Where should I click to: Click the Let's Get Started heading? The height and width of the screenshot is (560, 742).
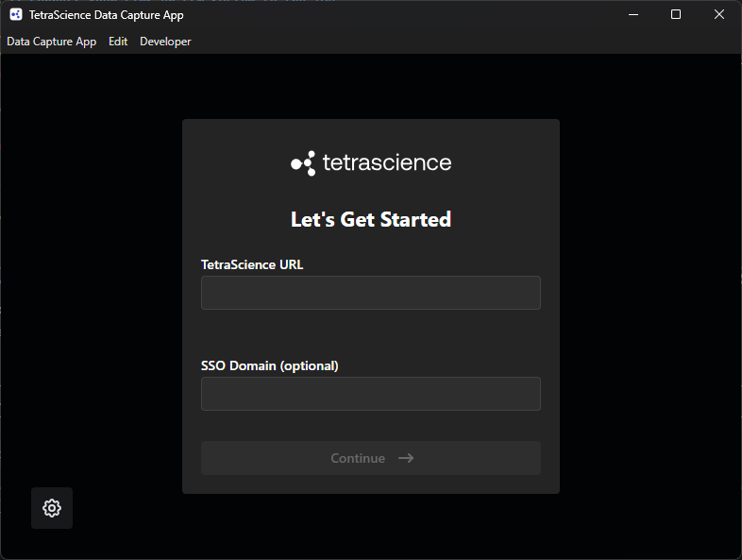point(371,220)
